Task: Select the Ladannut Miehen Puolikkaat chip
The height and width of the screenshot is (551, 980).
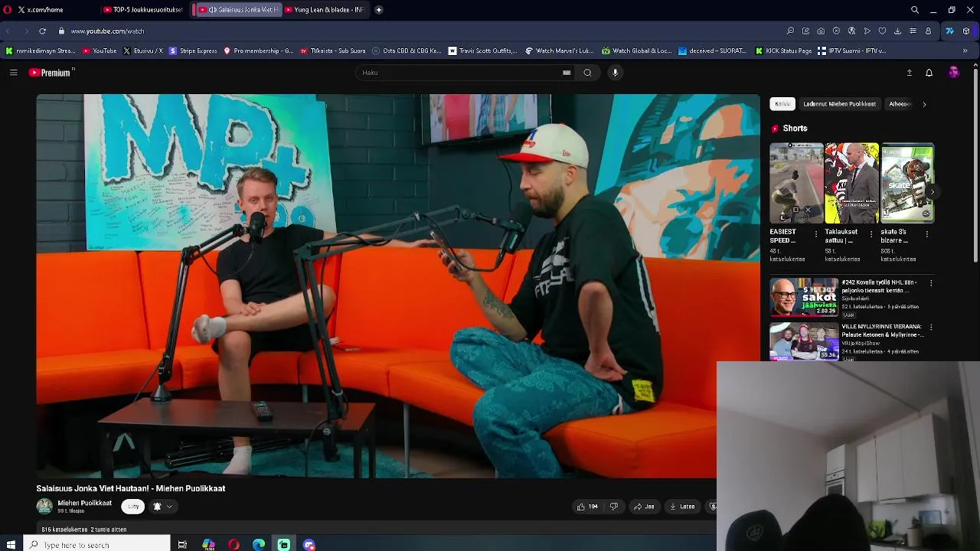Action: pos(839,104)
